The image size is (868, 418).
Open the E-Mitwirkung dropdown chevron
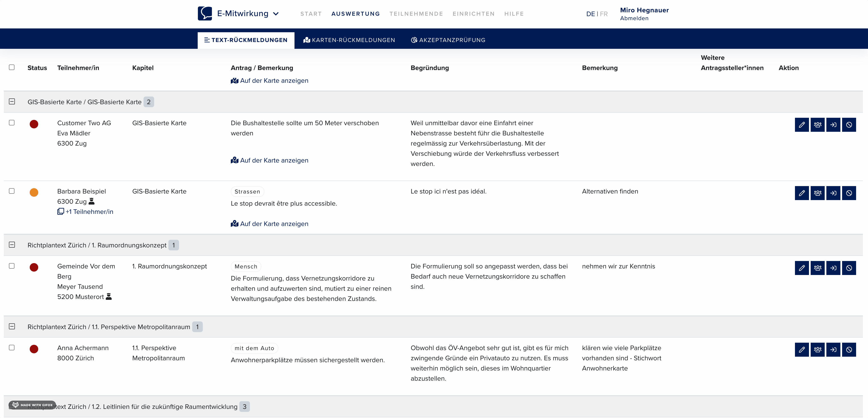276,14
